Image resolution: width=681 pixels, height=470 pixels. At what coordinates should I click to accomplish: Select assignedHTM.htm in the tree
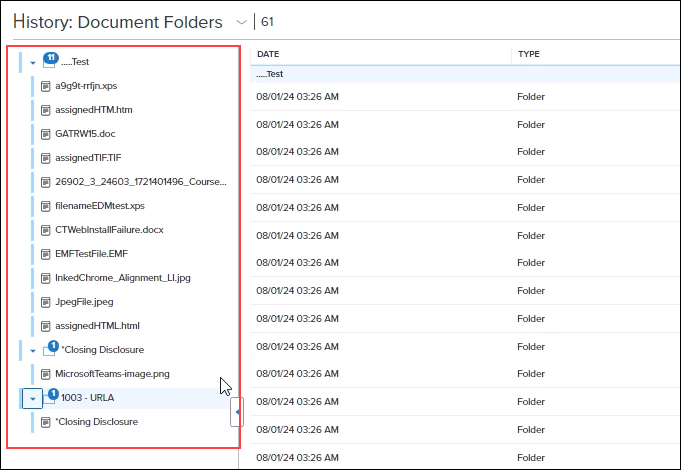coord(94,110)
